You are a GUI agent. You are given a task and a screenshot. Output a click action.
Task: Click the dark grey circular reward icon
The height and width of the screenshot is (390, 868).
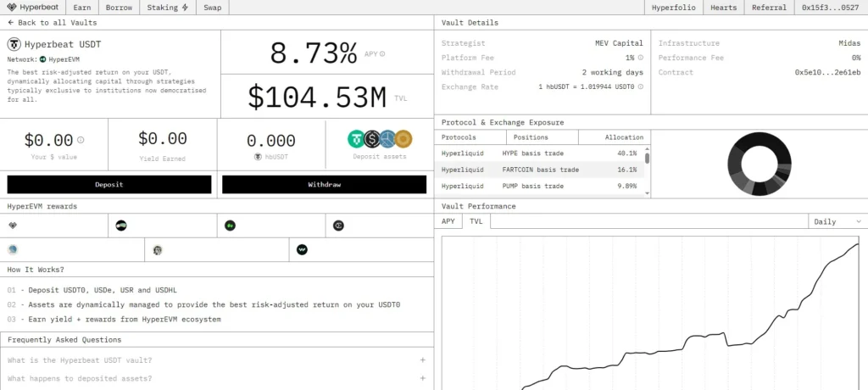coord(338,226)
